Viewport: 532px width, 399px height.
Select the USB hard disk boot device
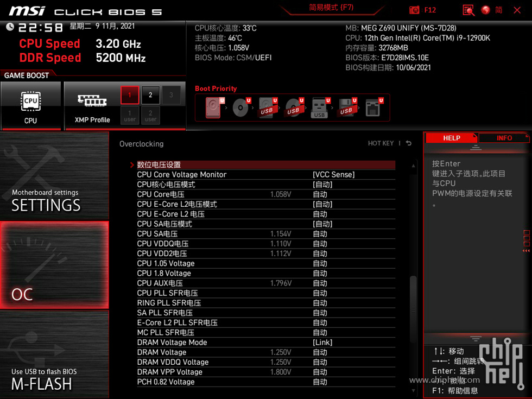[268, 107]
